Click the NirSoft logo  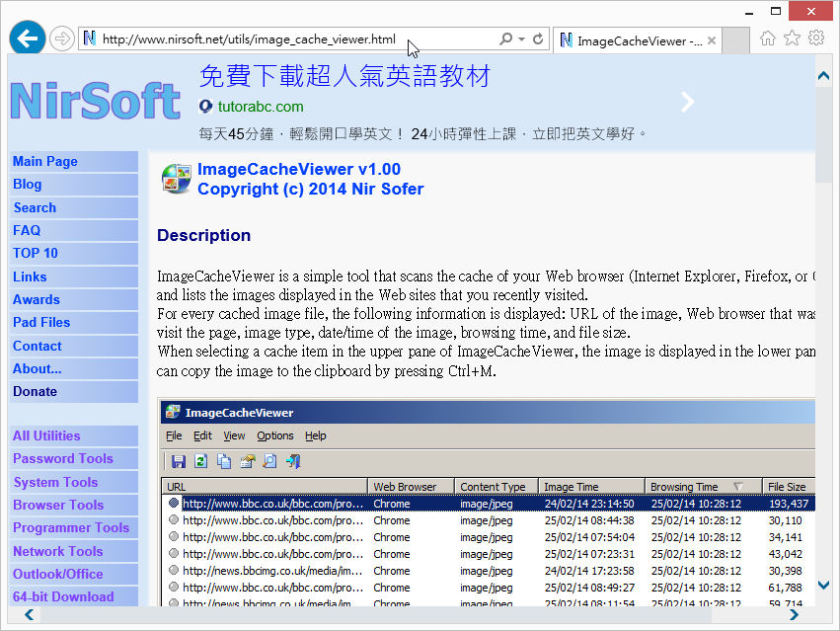tap(96, 102)
